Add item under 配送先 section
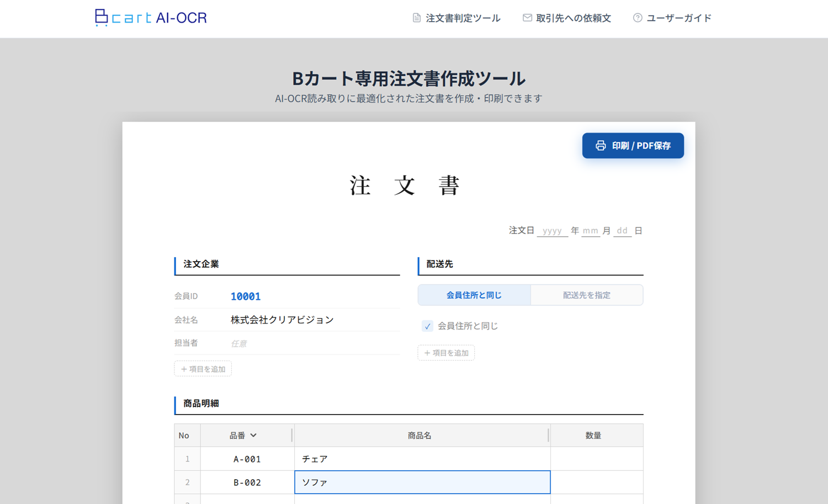 pyautogui.click(x=446, y=353)
